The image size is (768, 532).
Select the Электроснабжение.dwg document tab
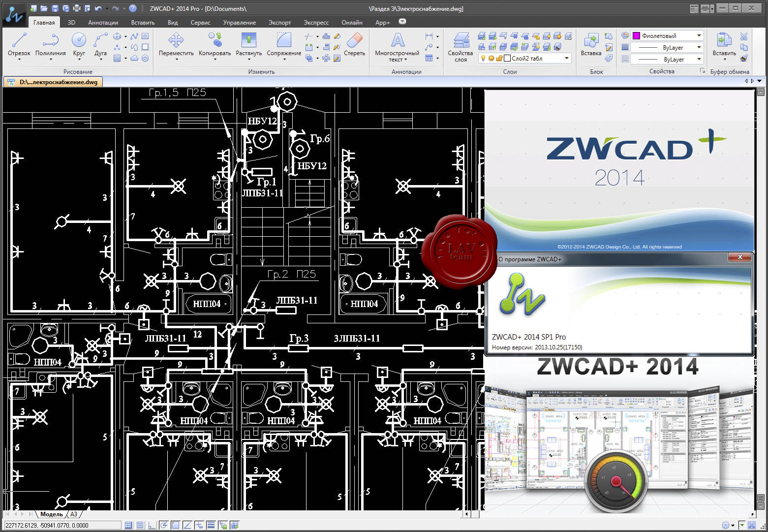pyautogui.click(x=53, y=82)
